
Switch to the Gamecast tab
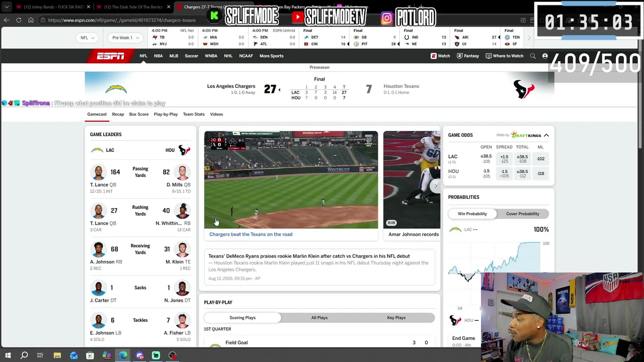click(97, 114)
